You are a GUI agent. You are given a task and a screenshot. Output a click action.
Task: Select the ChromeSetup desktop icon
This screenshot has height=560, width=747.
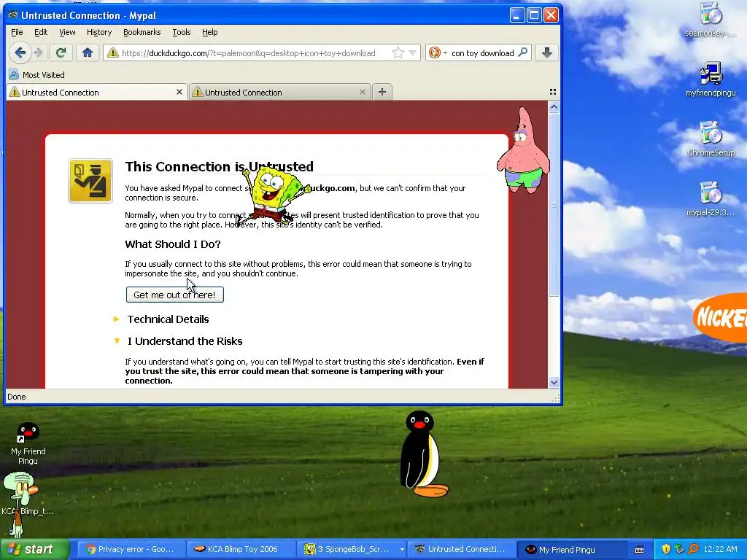pos(711,139)
